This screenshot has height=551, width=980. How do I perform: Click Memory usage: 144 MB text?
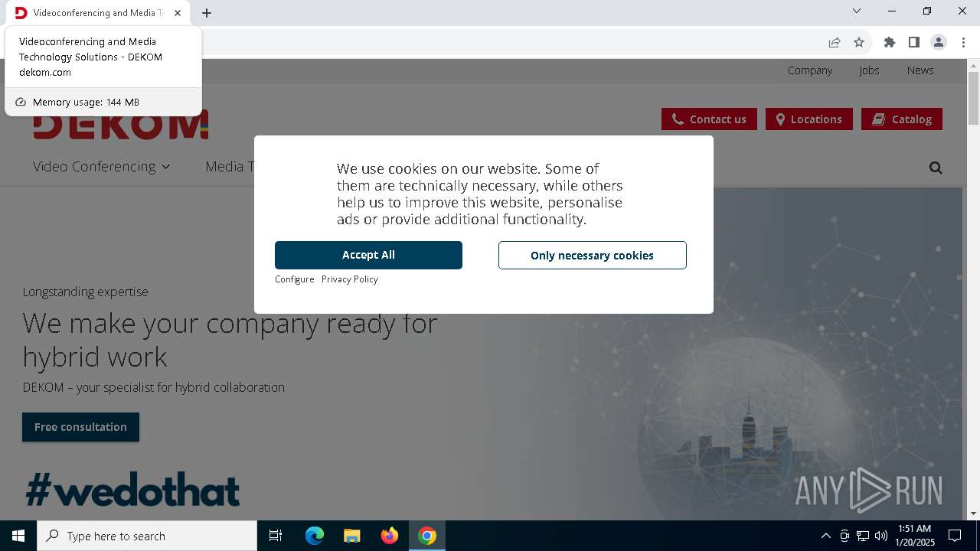(x=86, y=102)
